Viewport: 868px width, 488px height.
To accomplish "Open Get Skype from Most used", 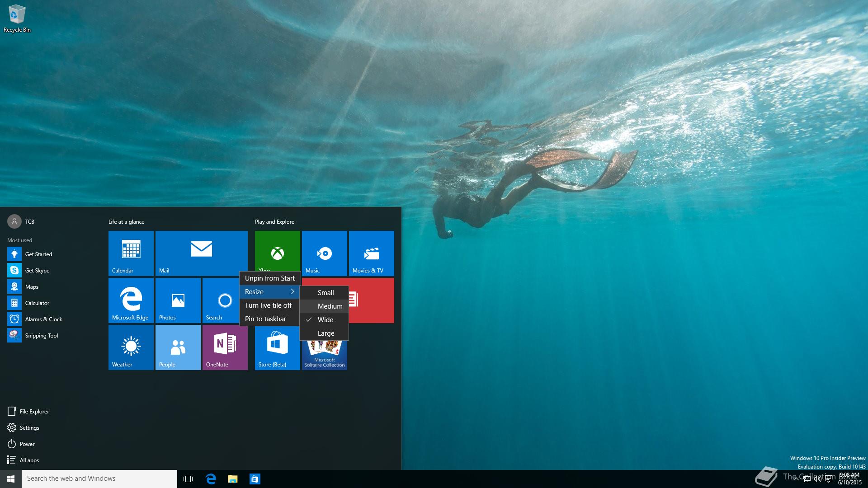I will 51,271.
